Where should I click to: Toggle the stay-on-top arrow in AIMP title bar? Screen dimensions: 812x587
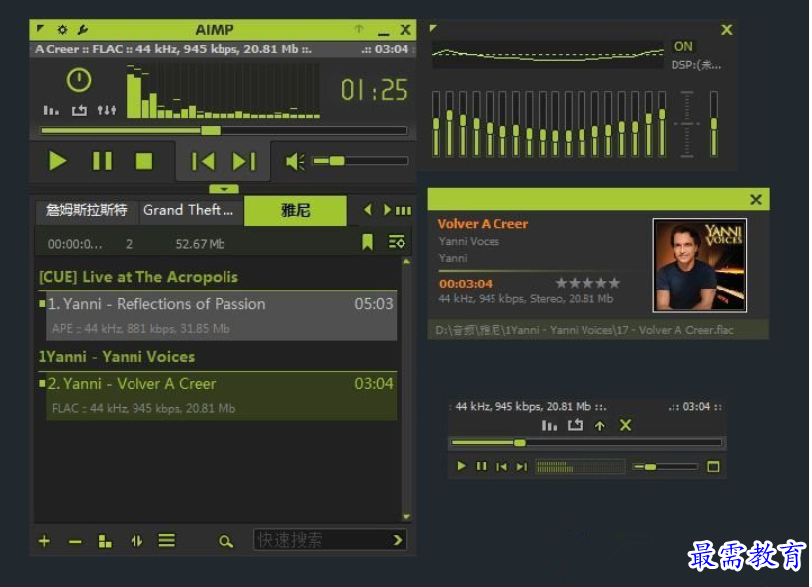[x=359, y=29]
